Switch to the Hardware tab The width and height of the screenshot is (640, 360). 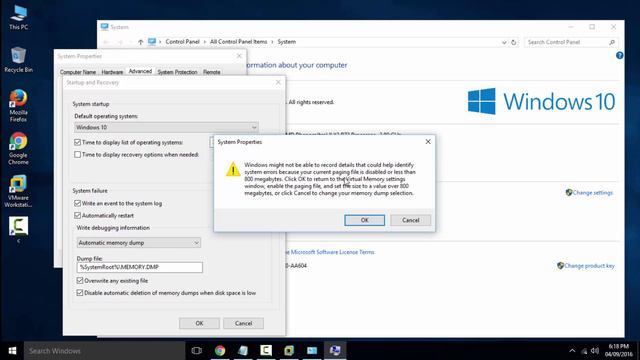[112, 72]
